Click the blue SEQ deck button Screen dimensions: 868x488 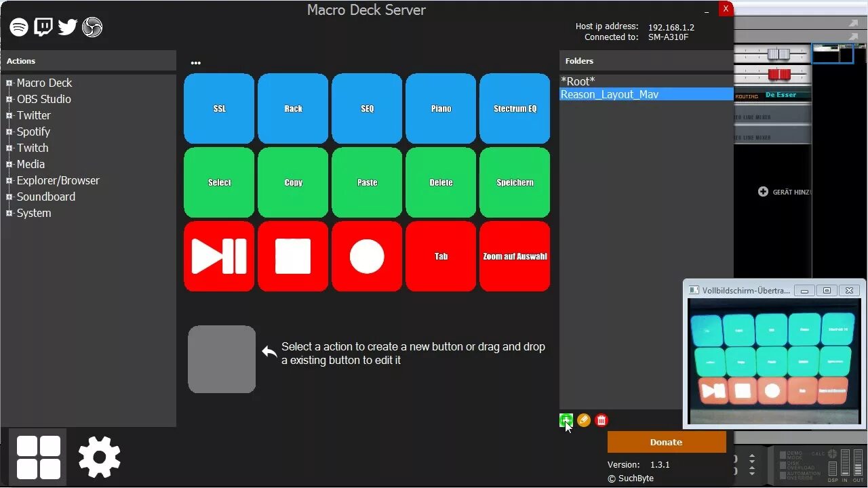(x=367, y=108)
